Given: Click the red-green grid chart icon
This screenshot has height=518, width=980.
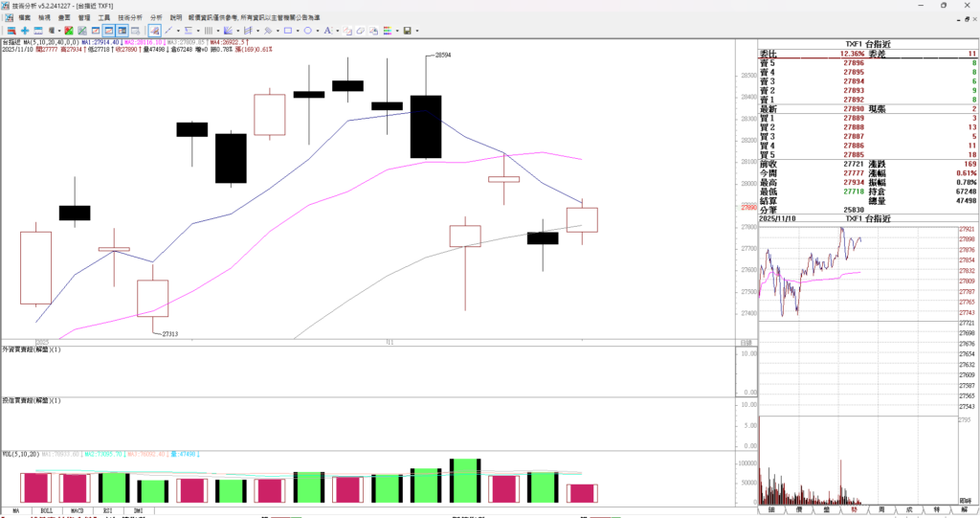Looking at the screenshot, I should click(x=69, y=31).
